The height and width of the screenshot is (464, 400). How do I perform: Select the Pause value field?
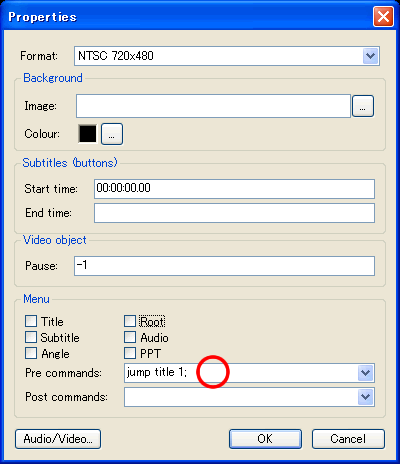coord(224,266)
